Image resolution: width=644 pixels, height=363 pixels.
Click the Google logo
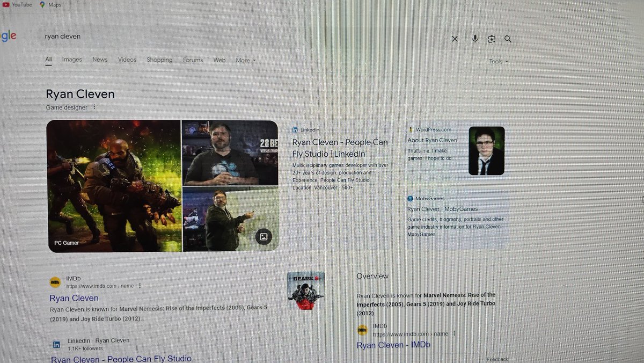tap(8, 36)
